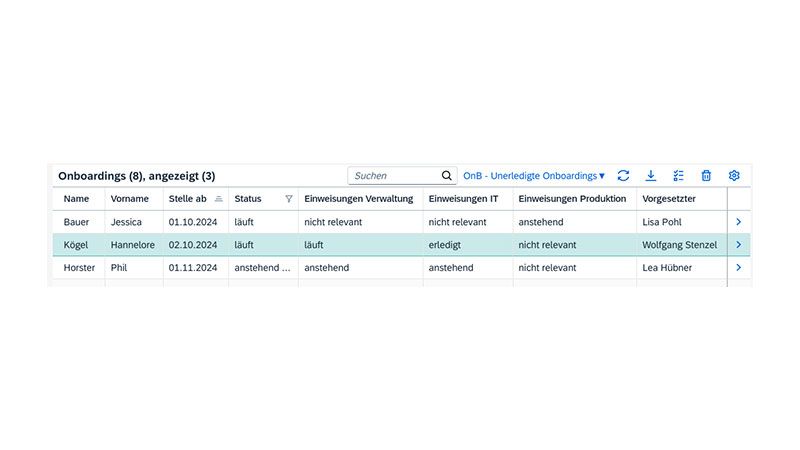Click the Einweisungen Verwaltung column header
The image size is (800, 450).
tap(358, 199)
